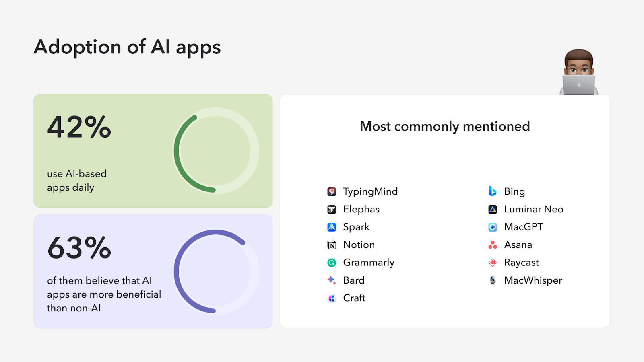Click the "Adoption of AI apps" title
The height and width of the screenshot is (362, 644).
[127, 47]
